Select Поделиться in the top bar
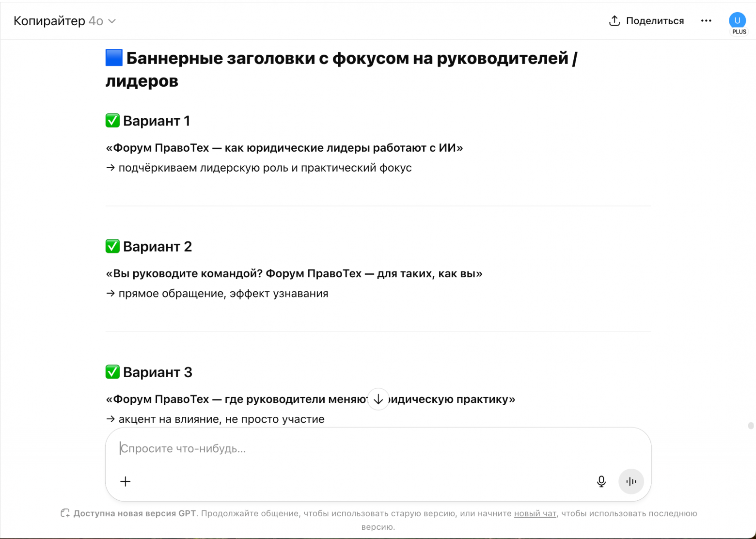The height and width of the screenshot is (539, 756). click(655, 21)
